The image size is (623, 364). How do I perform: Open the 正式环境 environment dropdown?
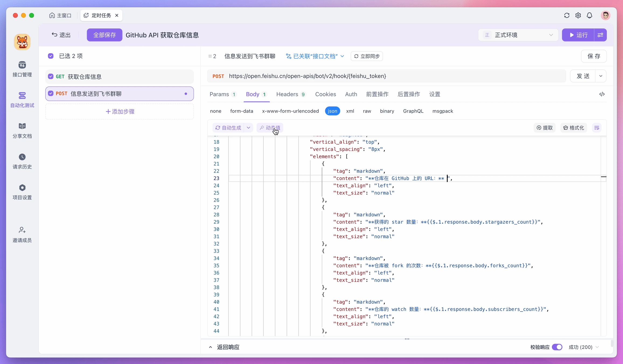pyautogui.click(x=518, y=35)
